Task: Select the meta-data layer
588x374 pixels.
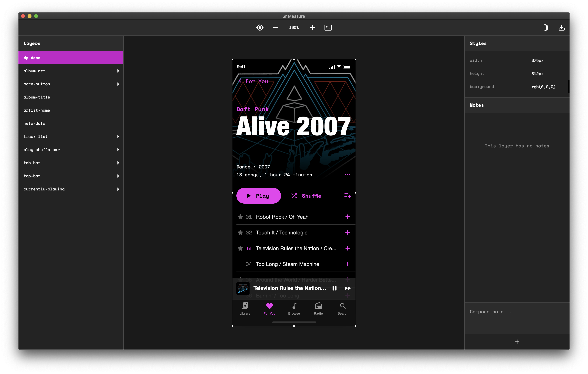Action: (34, 123)
